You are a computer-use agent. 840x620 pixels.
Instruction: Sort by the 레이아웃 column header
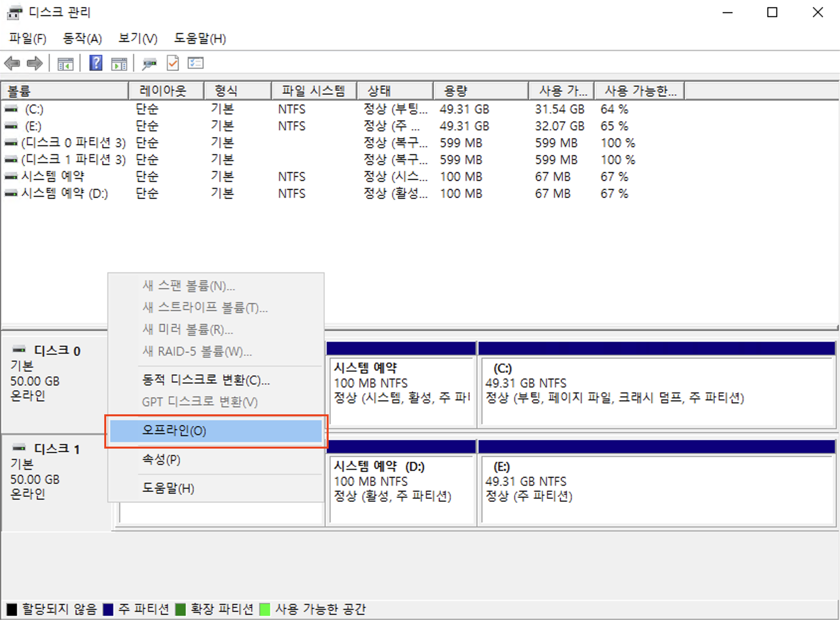pos(166,91)
